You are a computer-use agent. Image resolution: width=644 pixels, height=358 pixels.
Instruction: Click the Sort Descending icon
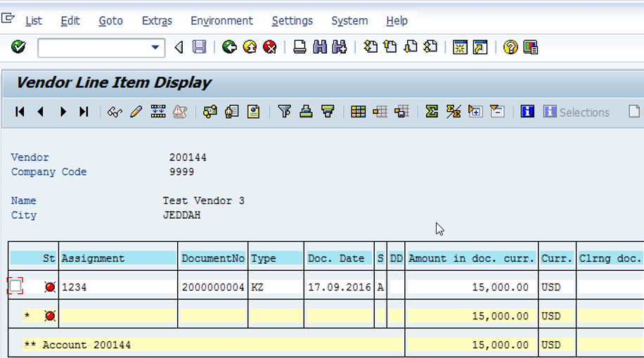(328, 112)
